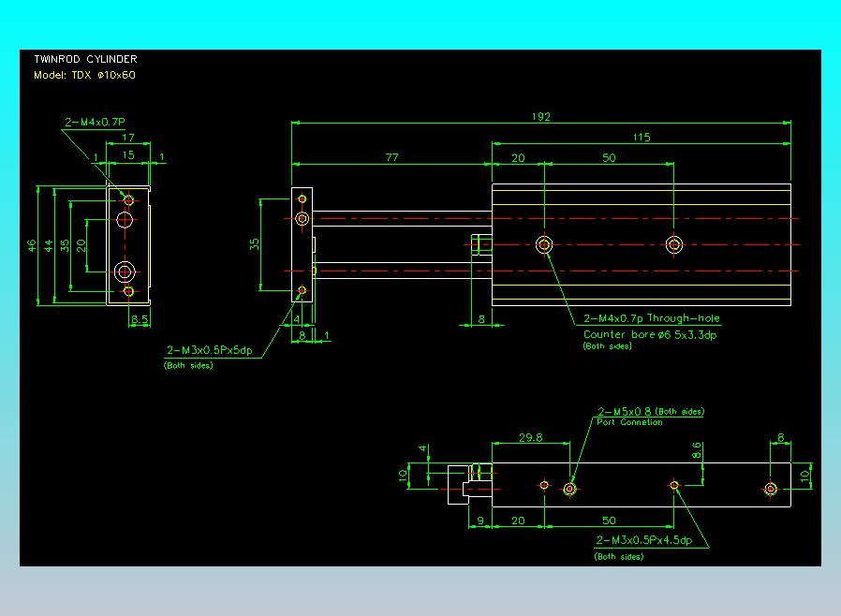This screenshot has height=616, width=841.
Task: Click the 44 height dimension
Action: pyautogui.click(x=49, y=245)
